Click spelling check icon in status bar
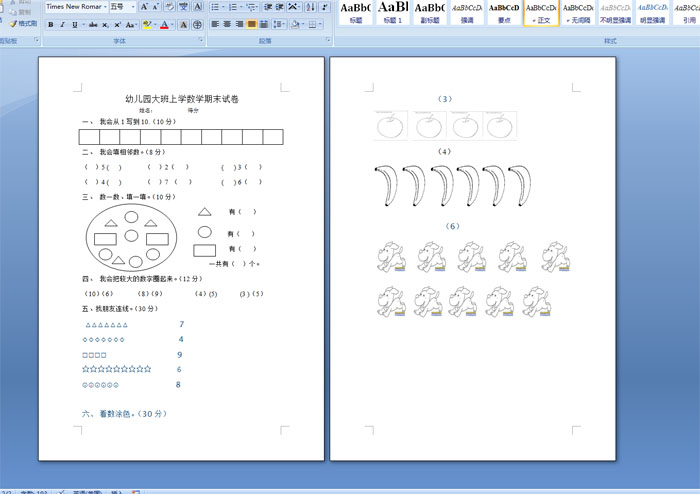700x494 pixels. point(61,492)
